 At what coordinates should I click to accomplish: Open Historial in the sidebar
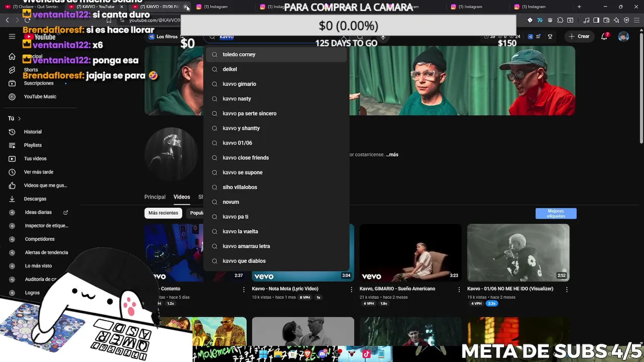(x=33, y=132)
